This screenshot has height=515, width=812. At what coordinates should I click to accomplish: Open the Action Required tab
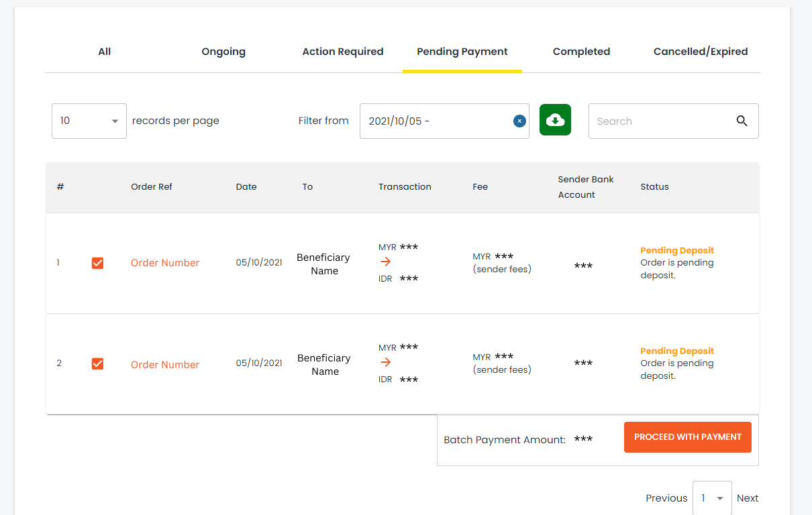343,52
